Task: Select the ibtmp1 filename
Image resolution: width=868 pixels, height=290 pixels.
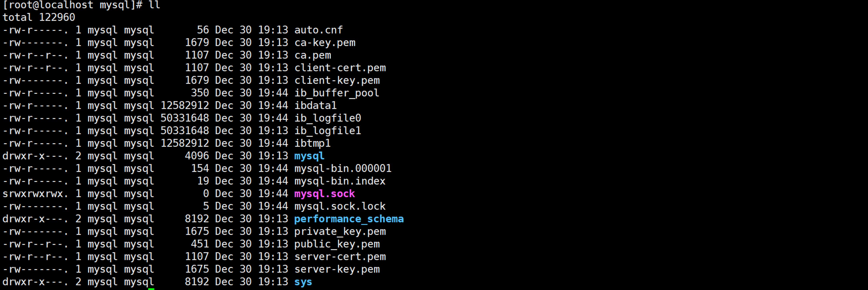Action: click(x=312, y=144)
